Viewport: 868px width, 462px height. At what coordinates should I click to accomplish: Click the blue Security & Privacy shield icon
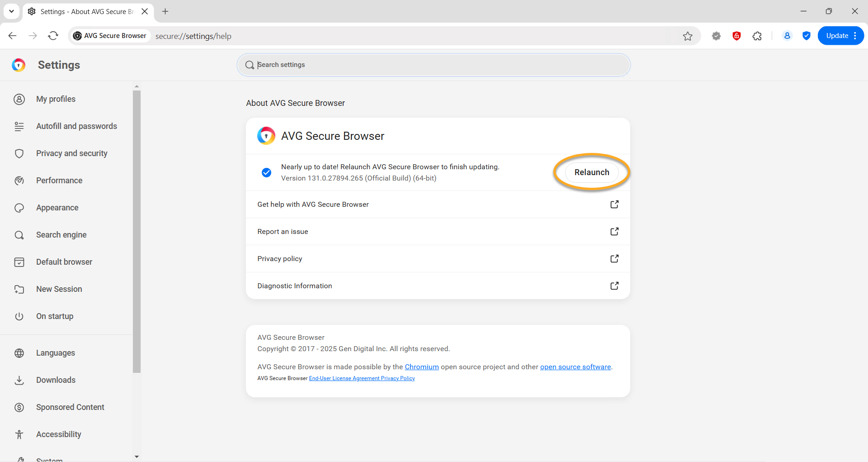click(x=806, y=36)
